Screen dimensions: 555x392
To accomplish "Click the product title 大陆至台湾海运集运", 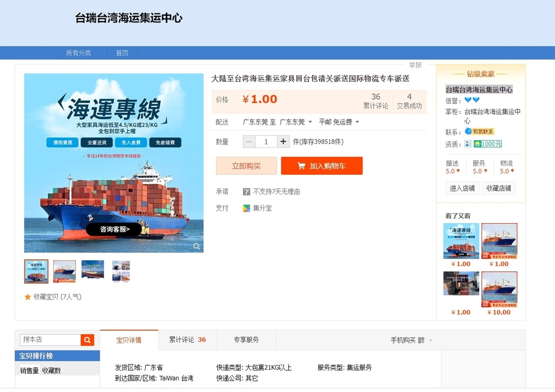I will tap(311, 79).
